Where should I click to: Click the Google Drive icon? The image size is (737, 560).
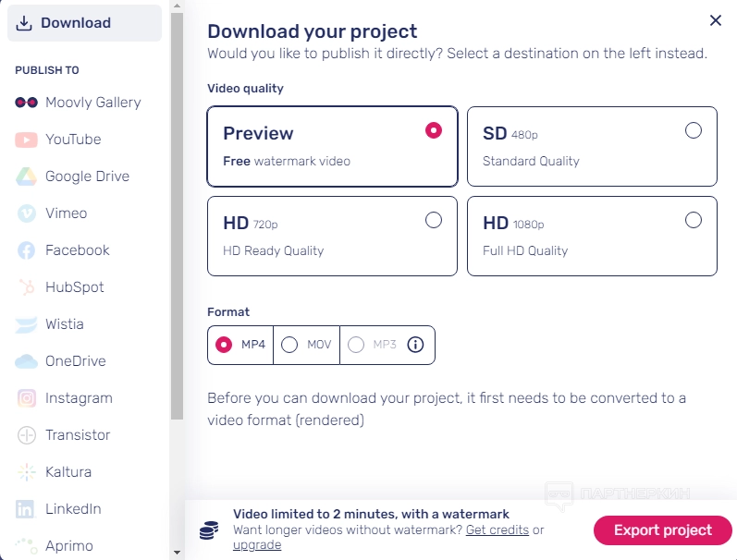coord(26,177)
